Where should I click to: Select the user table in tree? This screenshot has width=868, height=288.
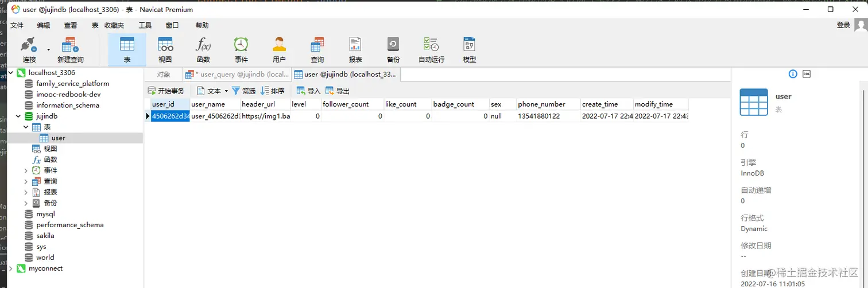(x=58, y=138)
